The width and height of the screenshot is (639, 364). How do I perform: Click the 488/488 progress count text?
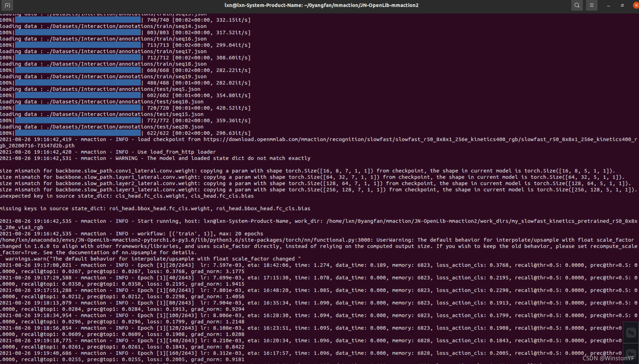click(158, 83)
